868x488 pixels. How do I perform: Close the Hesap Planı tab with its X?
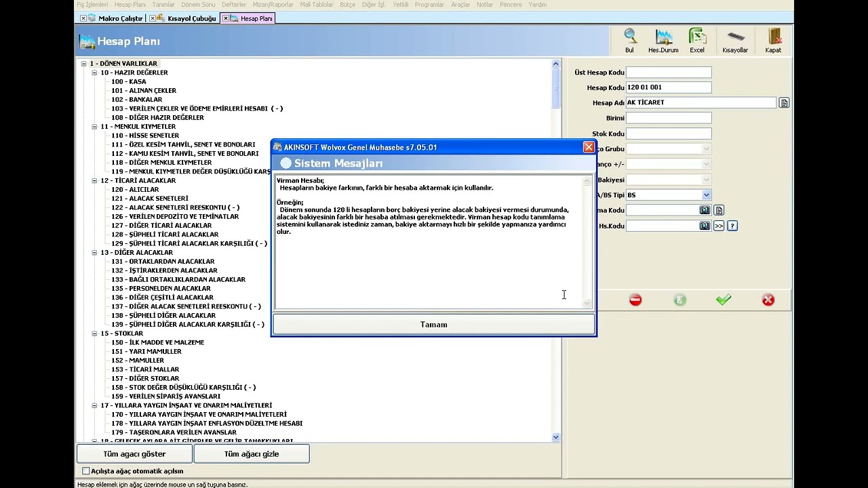[226, 18]
